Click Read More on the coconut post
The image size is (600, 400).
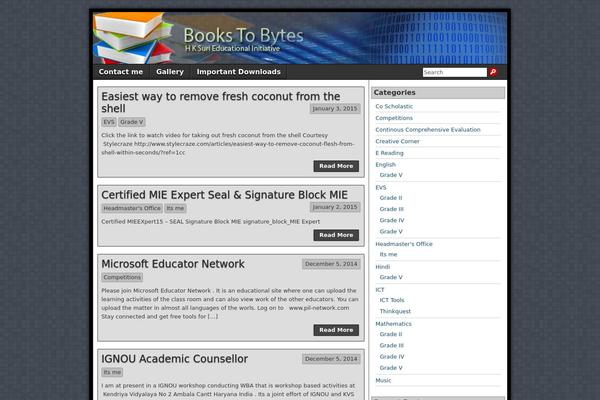click(x=336, y=166)
